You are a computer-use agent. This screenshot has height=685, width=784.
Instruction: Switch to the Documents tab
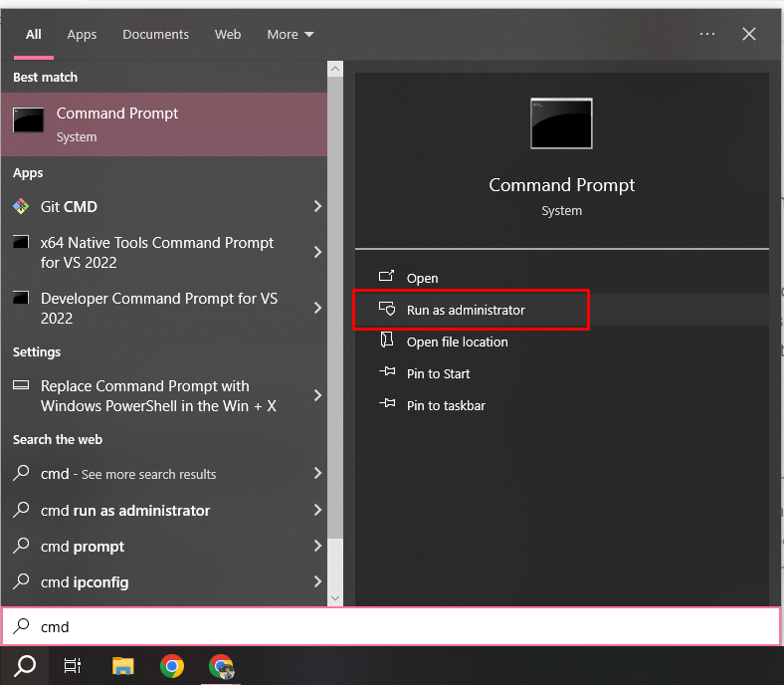click(x=155, y=35)
